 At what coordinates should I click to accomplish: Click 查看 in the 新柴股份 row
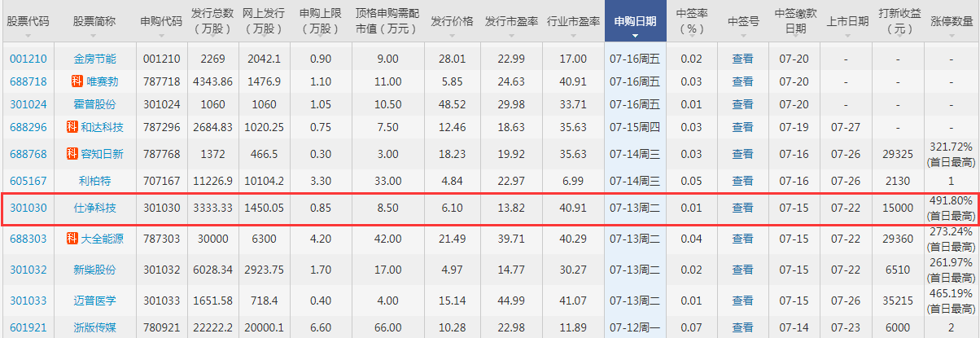click(742, 270)
